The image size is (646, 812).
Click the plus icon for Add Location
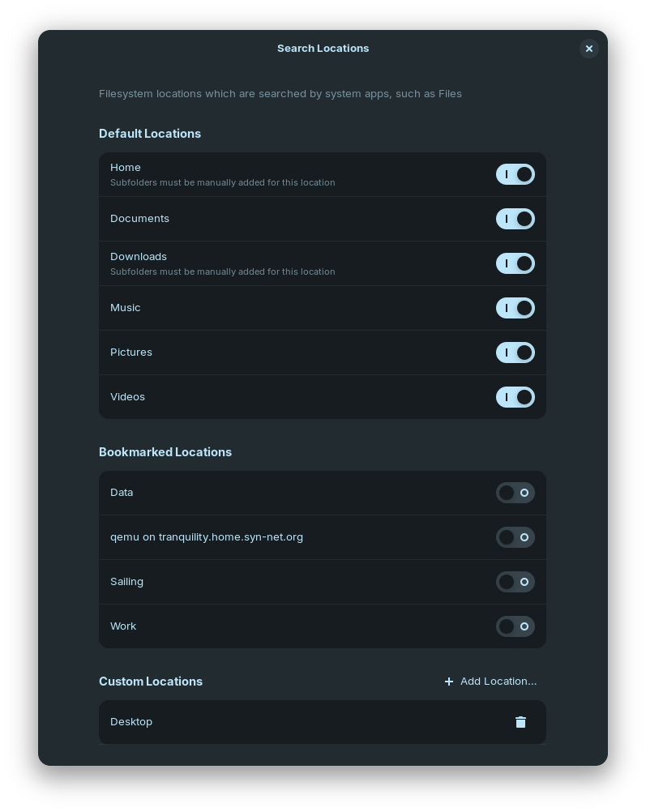tap(449, 682)
